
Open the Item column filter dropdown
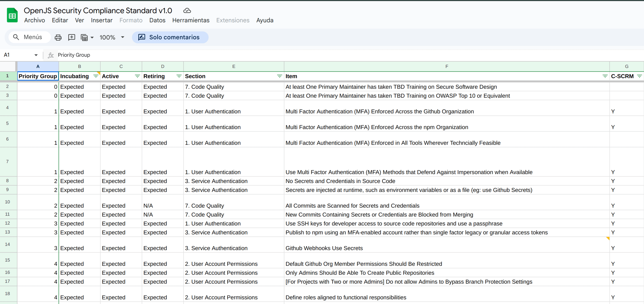[605, 76]
